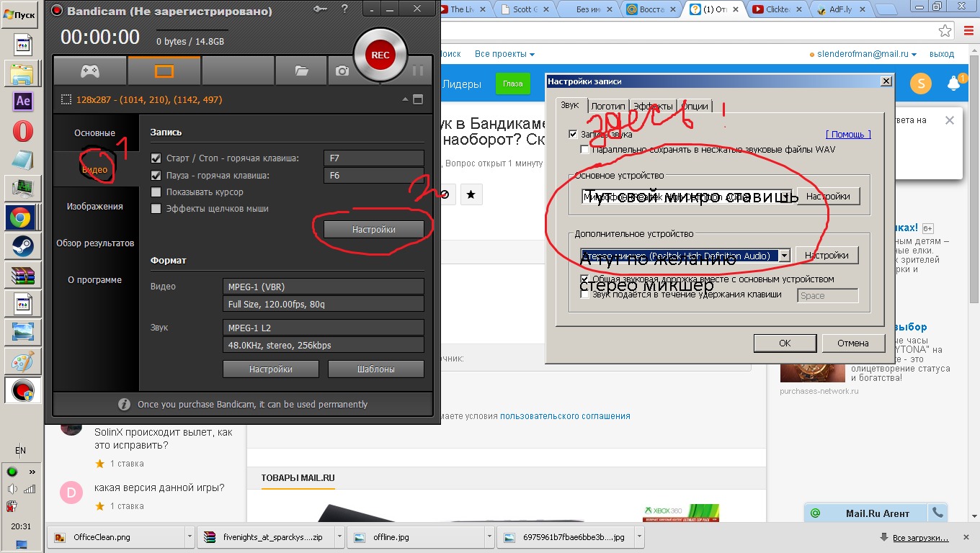Open Обзор результатов in Bandicam sidebar
The height and width of the screenshot is (553, 980).
click(x=95, y=243)
